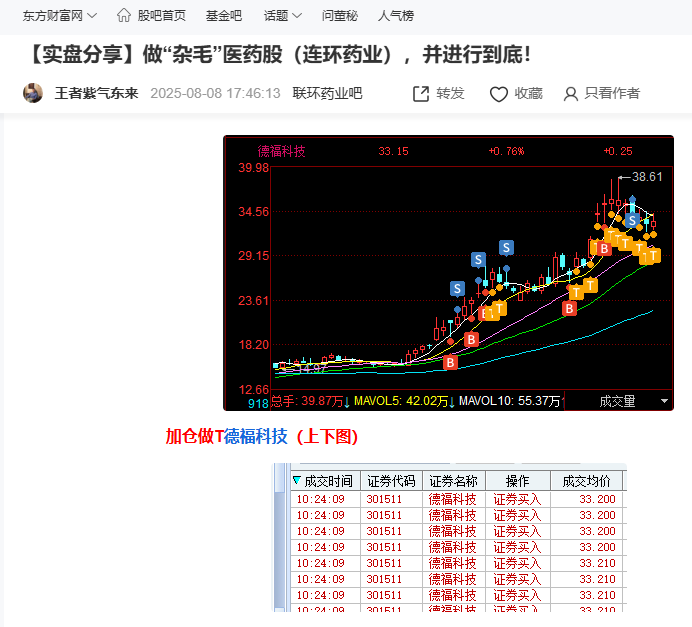Click the 证券代码 column header

[x=391, y=481]
